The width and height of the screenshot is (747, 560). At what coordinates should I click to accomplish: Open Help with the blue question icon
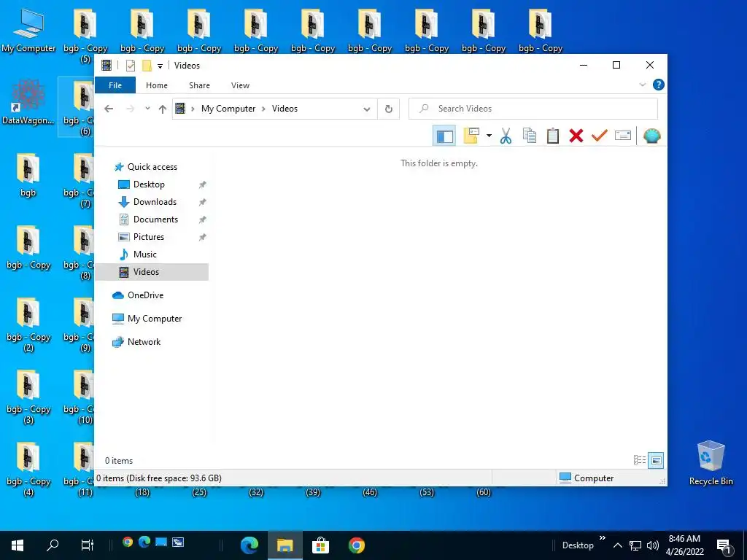659,85
